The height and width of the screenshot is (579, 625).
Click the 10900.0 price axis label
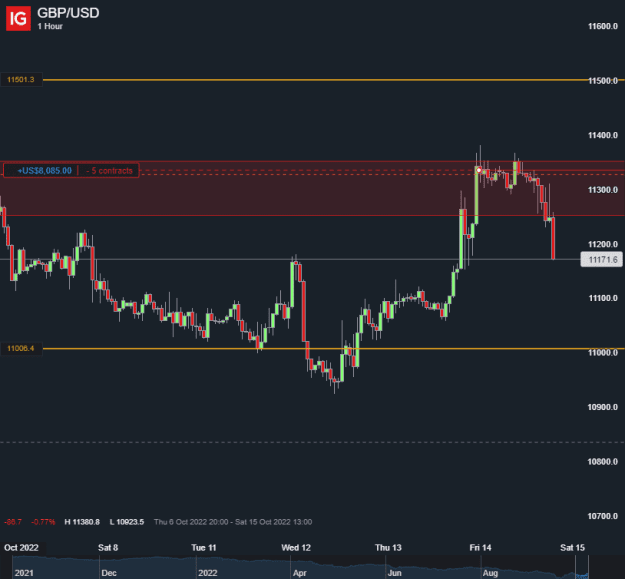coord(603,407)
